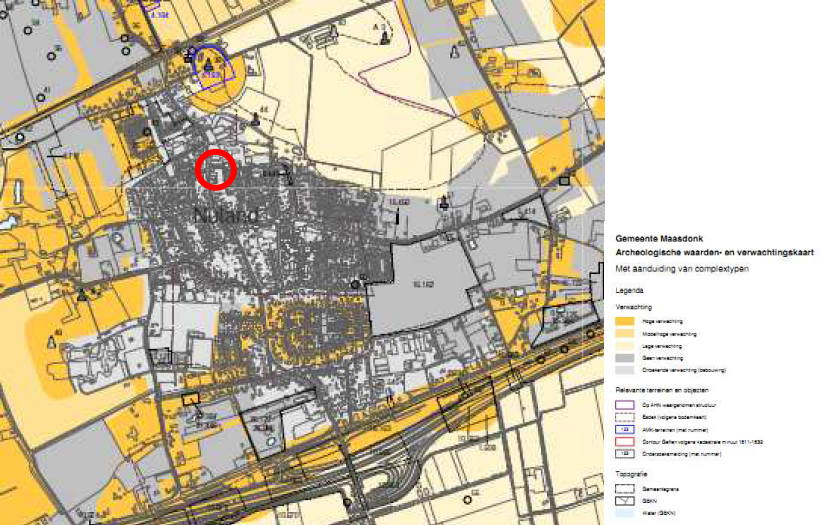The height and width of the screenshot is (525, 821).
Task: Click the 'Hoge verwachting' legend label
Action: point(662,321)
